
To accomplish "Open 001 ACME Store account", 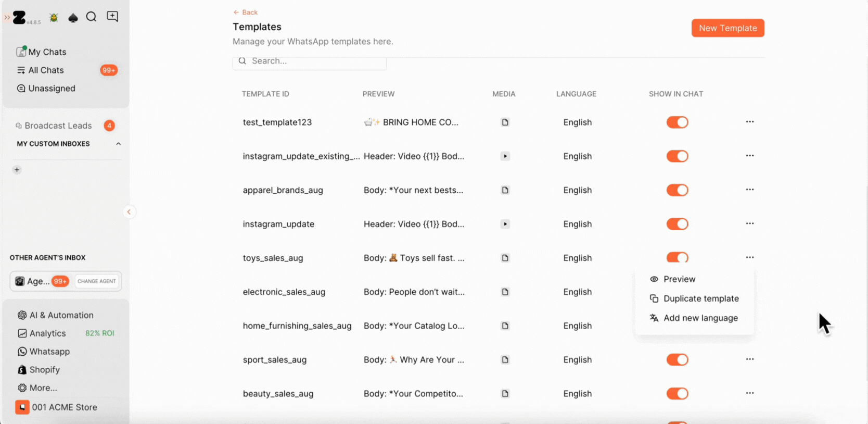I will 57,407.
